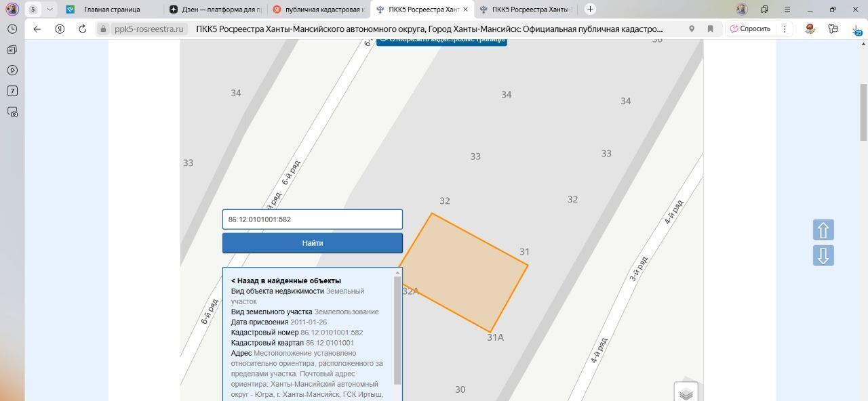Open the account avatar in the title bar
Viewport: 868px width, 401px height.
pyautogui.click(x=742, y=9)
